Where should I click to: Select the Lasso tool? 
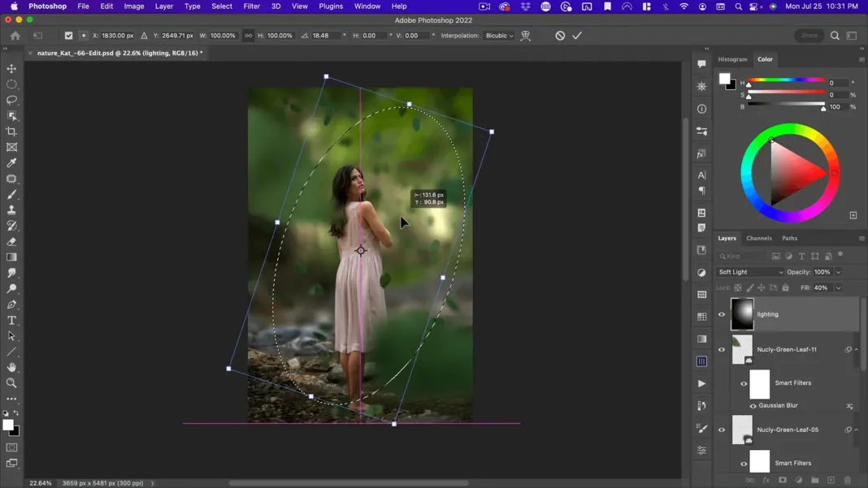[12, 100]
